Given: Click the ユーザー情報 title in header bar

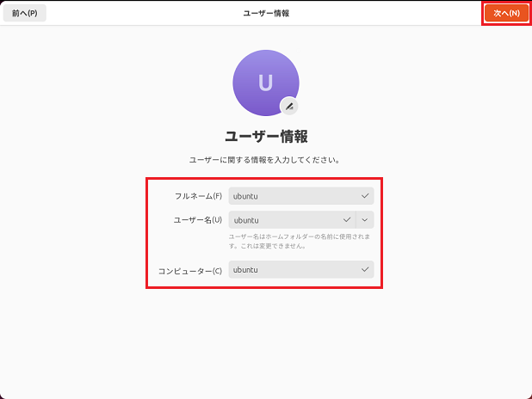Looking at the screenshot, I should click(x=266, y=14).
